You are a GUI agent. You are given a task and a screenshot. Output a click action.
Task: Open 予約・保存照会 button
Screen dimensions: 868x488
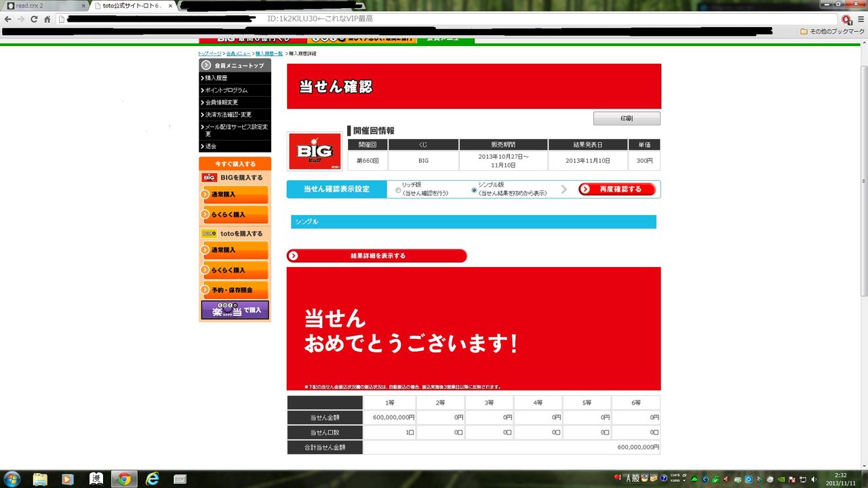235,290
